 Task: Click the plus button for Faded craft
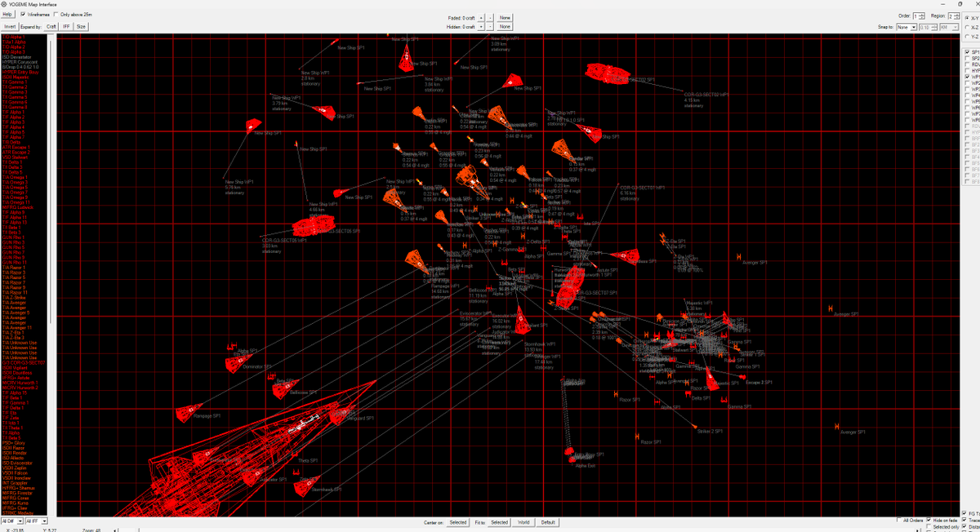point(481,16)
